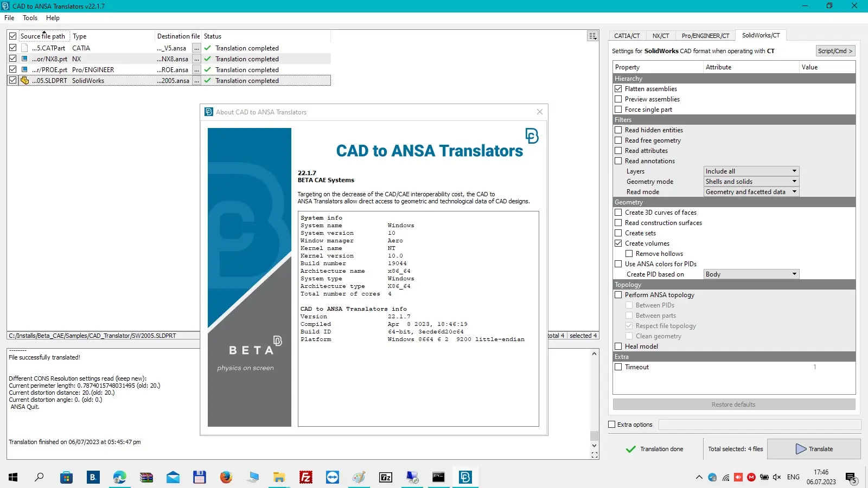Open taskbar Search
The height and width of the screenshot is (488, 868).
39,477
